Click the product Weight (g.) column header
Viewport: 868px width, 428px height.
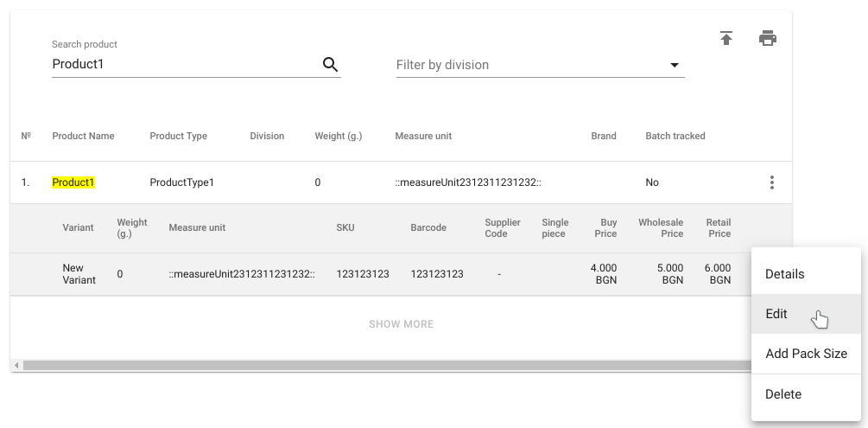[x=339, y=136]
